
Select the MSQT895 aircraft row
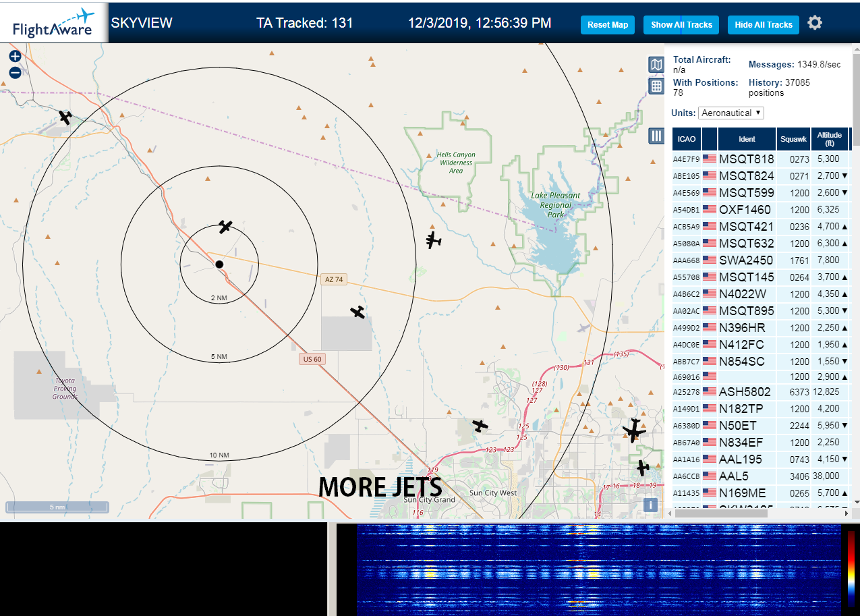(x=760, y=311)
